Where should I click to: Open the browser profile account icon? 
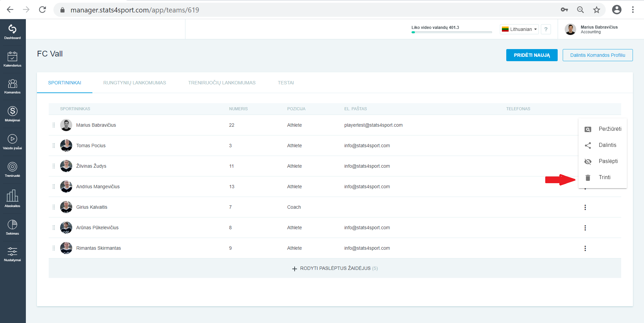[x=617, y=10]
